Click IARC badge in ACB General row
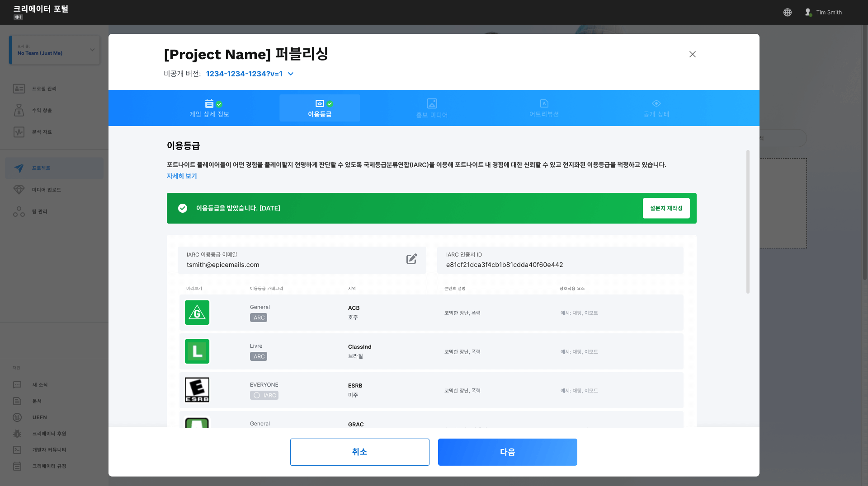 (259, 318)
